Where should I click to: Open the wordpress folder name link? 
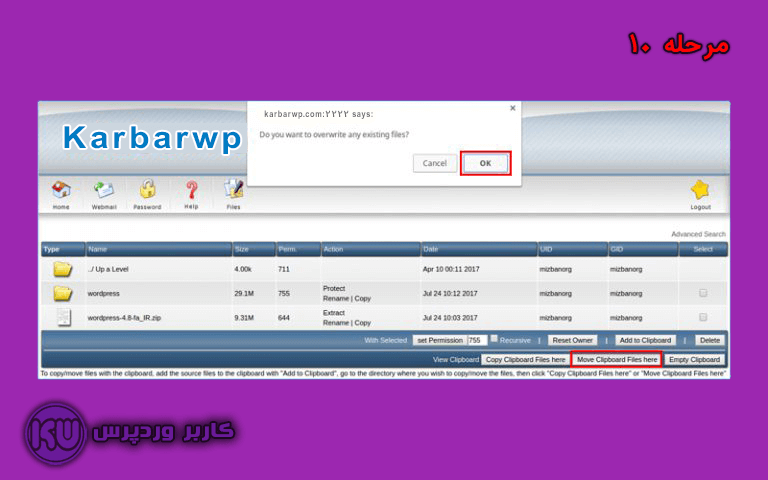[103, 293]
